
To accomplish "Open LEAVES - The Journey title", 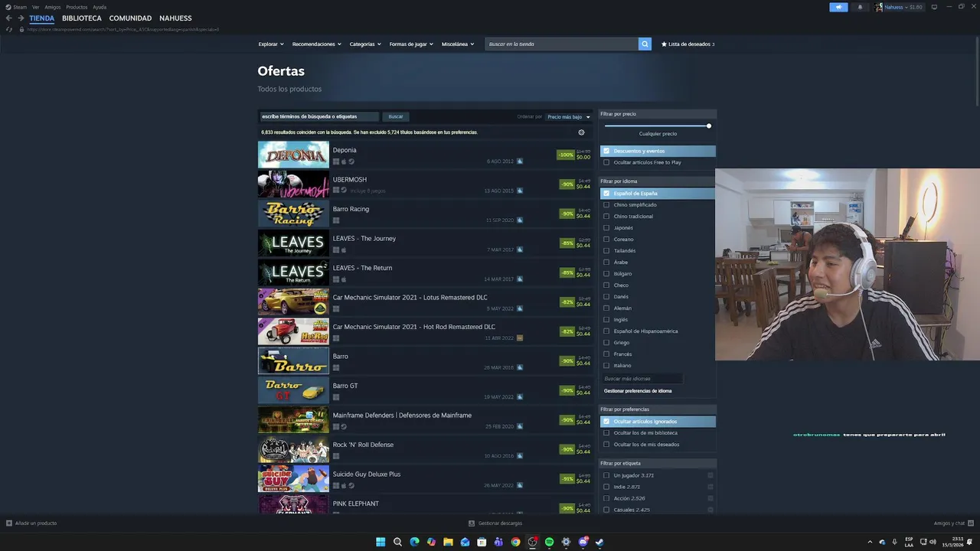I will click(x=364, y=239).
